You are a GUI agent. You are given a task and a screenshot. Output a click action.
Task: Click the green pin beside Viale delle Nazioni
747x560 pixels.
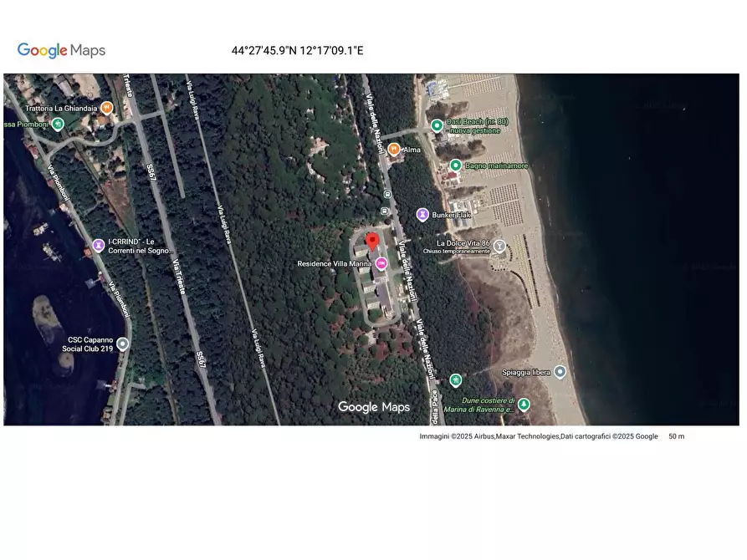tap(455, 380)
